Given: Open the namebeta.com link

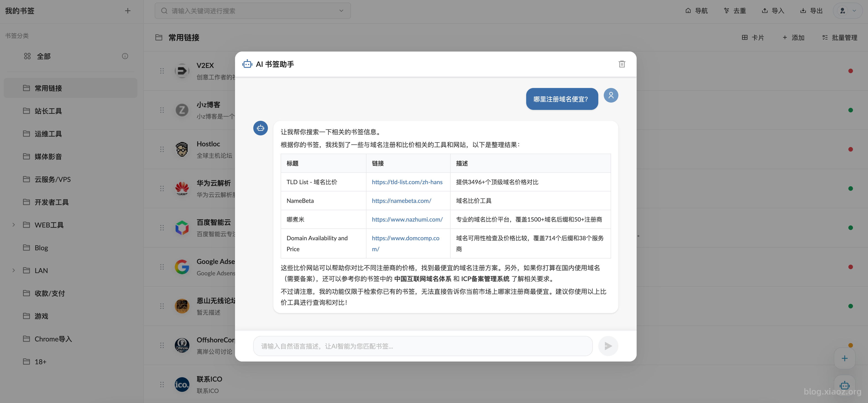Looking at the screenshot, I should pos(401,201).
